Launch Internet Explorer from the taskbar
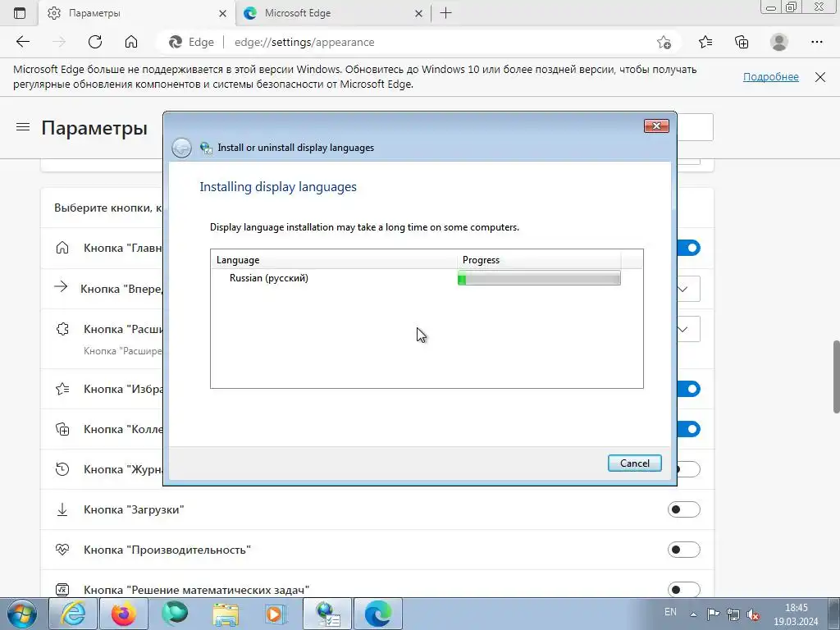This screenshot has width=840, height=630. (73, 614)
